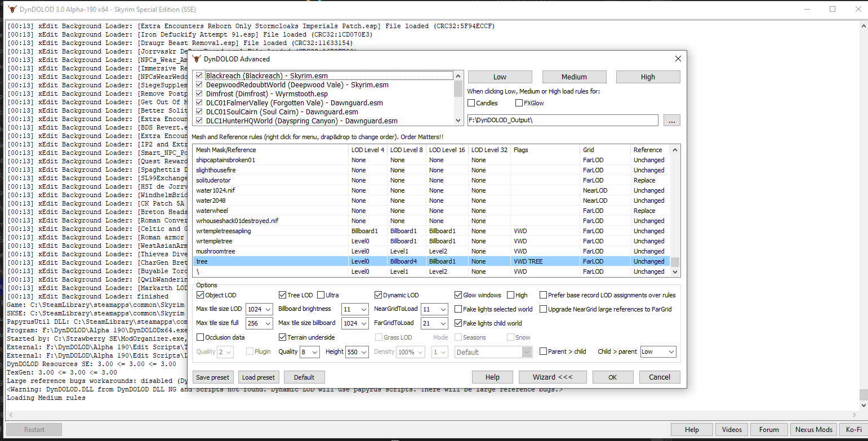
Task: Close the DynDOLOD Advanced dialog
Action: [678, 59]
